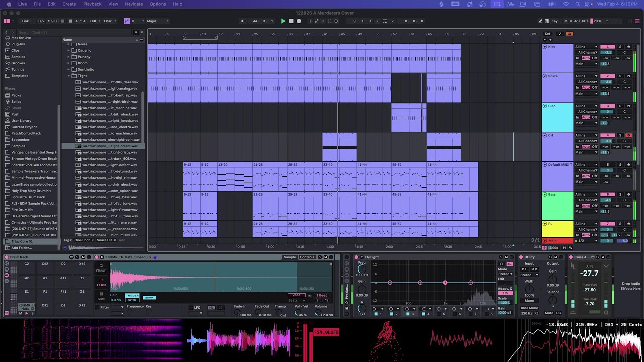The width and height of the screenshot is (644, 362).
Task: Fold the Kick track
Action: 545,47
